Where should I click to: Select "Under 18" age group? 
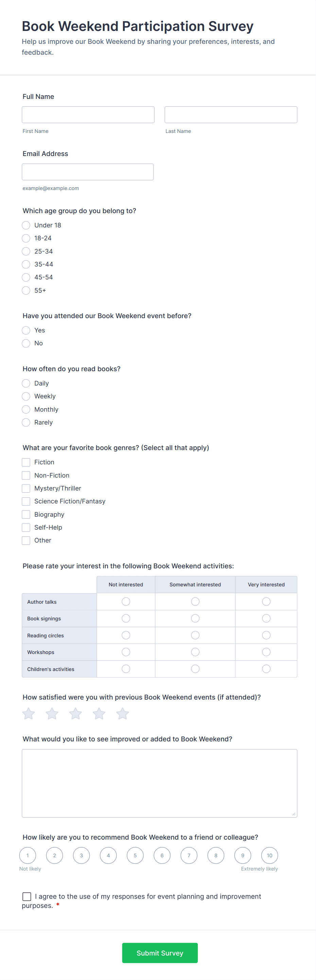click(26, 225)
